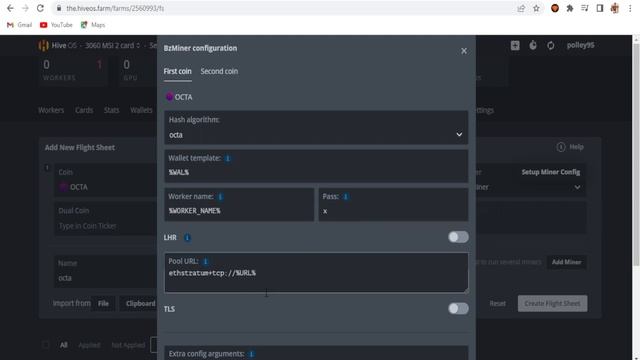The height and width of the screenshot is (360, 640).
Task: Click the OCTA coin field in flight sheet
Action: pyautogui.click(x=106, y=180)
